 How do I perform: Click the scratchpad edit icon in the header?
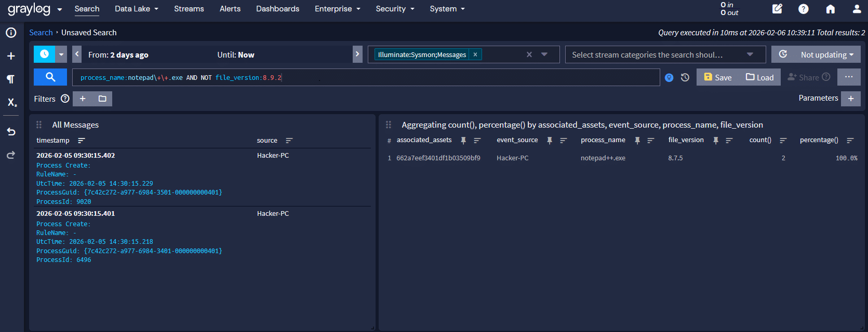point(777,9)
